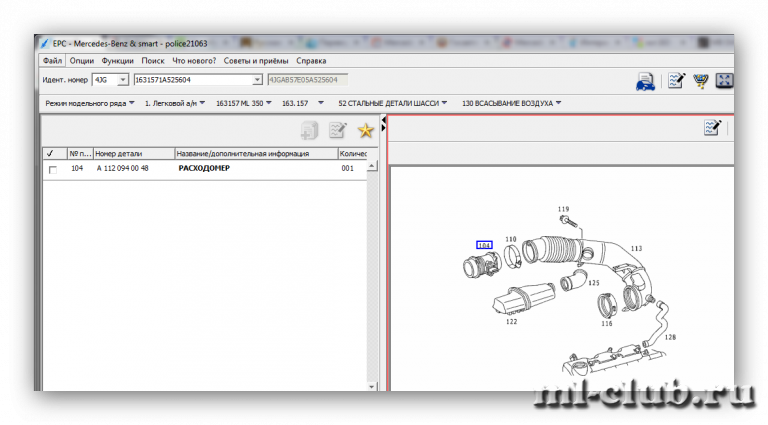Click callout 116 in the diagram

(607, 324)
